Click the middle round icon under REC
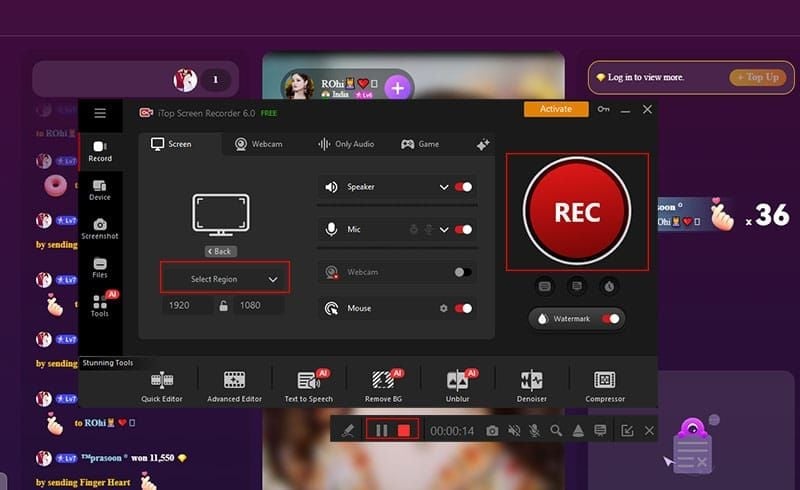This screenshot has height=490, width=800. click(x=577, y=286)
